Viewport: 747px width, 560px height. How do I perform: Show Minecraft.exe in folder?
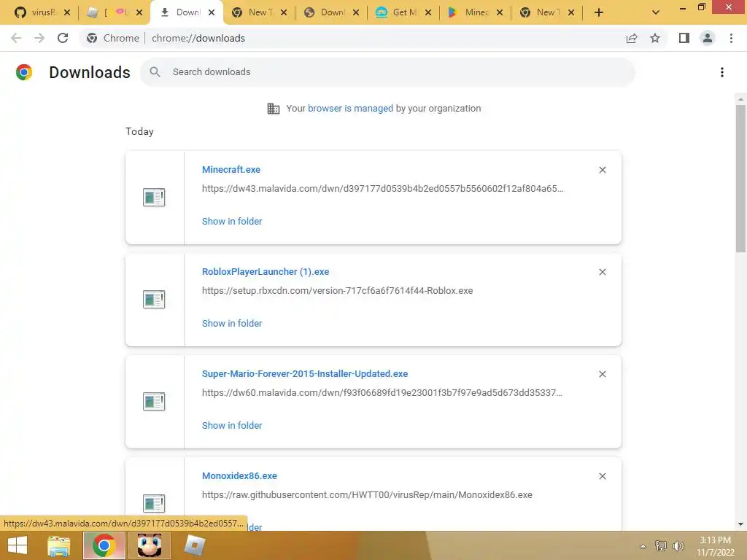coord(232,222)
